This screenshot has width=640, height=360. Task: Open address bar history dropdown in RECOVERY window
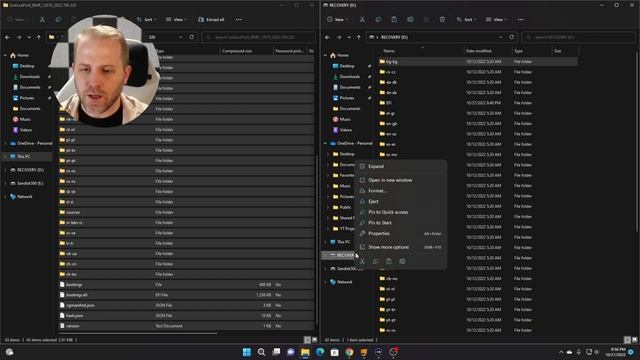(x=500, y=37)
